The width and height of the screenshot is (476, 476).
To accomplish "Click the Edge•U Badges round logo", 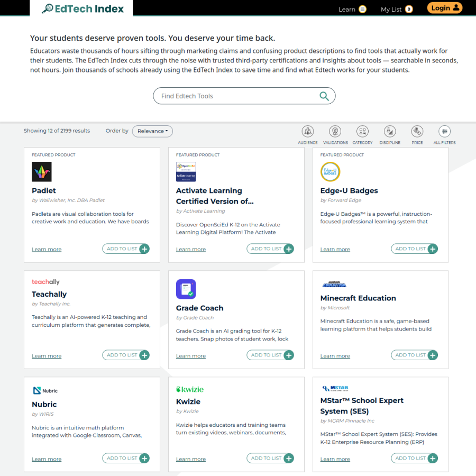I will (x=330, y=172).
